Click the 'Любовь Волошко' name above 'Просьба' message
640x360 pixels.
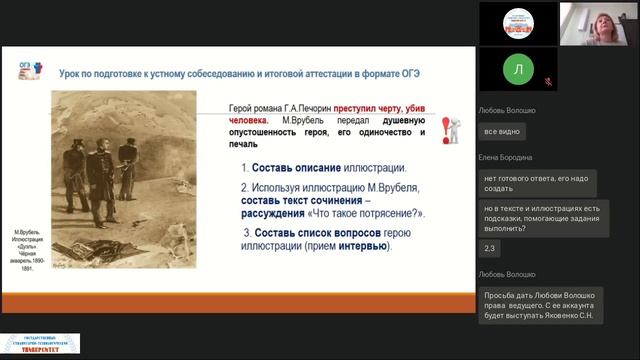tap(507, 274)
